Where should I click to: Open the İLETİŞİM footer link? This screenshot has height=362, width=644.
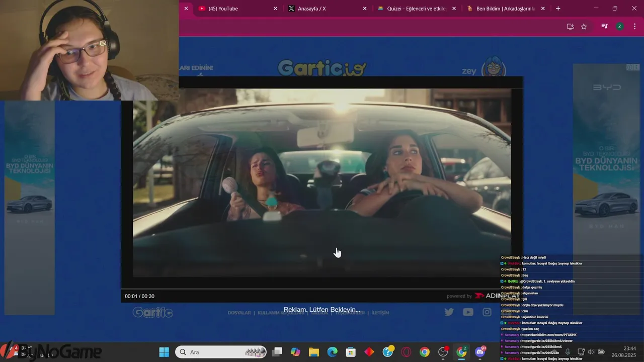380,313
